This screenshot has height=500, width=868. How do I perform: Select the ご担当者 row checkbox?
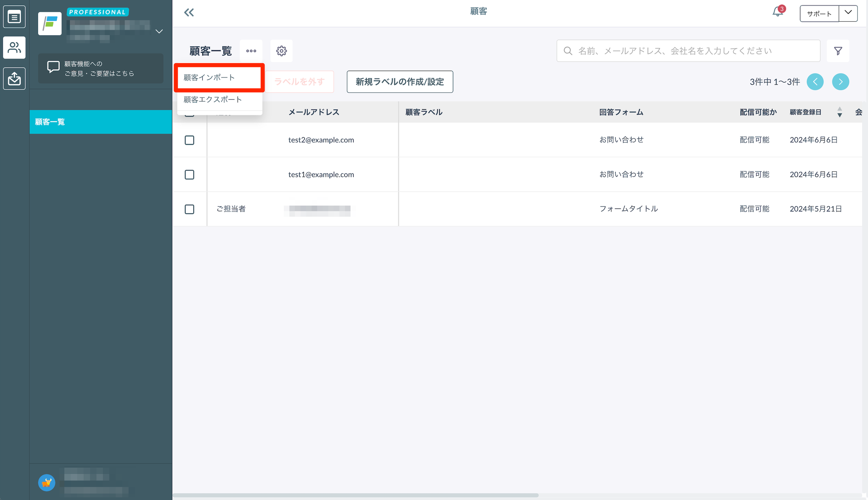(189, 209)
